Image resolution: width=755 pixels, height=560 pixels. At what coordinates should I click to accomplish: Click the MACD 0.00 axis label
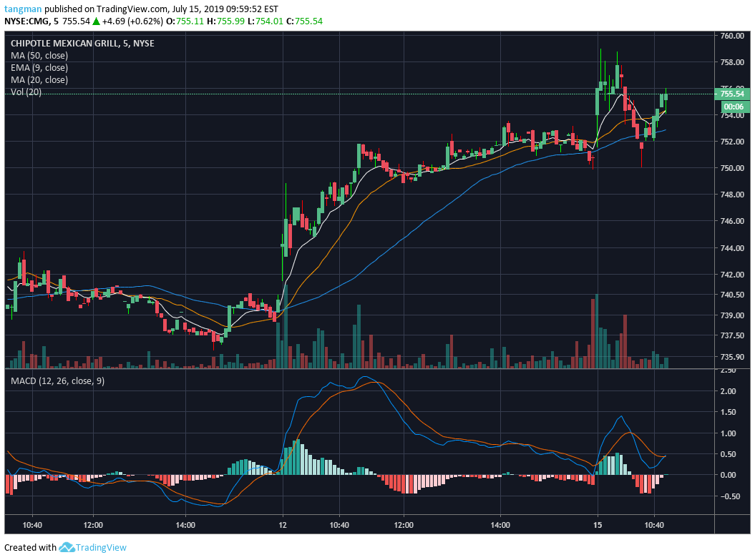coord(728,475)
